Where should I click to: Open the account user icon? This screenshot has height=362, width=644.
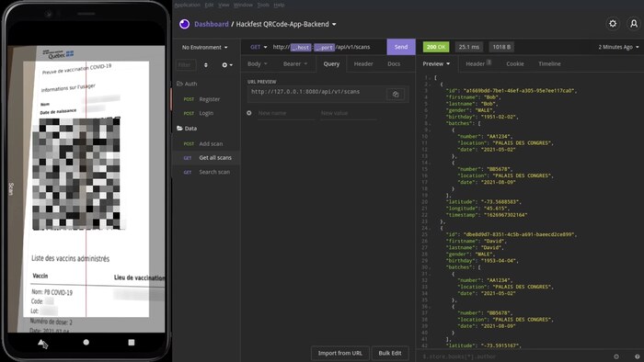[x=634, y=24]
